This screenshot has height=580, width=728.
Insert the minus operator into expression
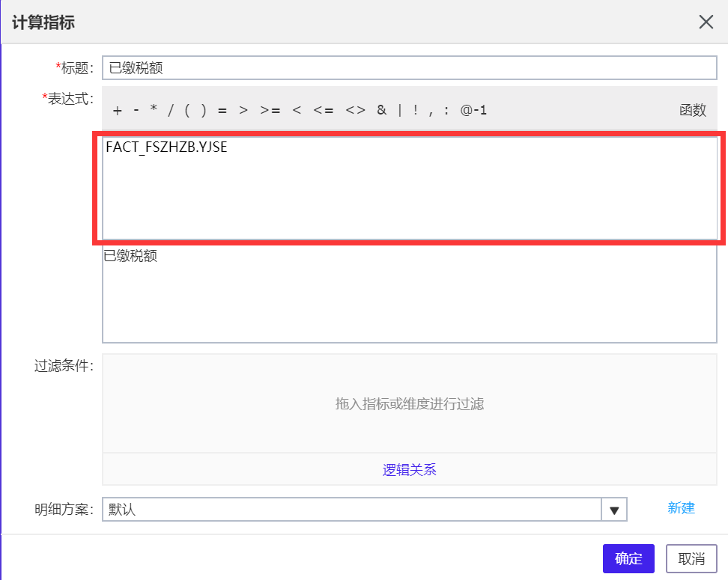(x=136, y=111)
